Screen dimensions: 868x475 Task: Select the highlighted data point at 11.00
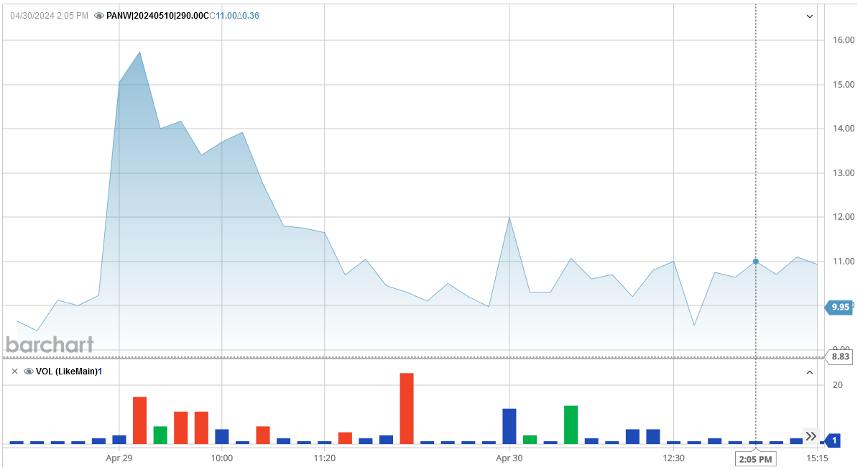tap(755, 262)
